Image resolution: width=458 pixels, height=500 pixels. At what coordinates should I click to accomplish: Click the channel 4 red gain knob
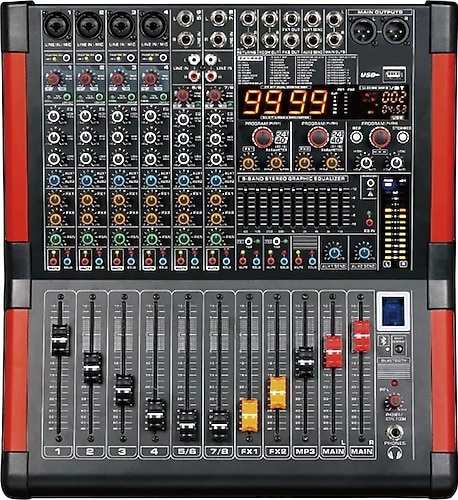150,79
